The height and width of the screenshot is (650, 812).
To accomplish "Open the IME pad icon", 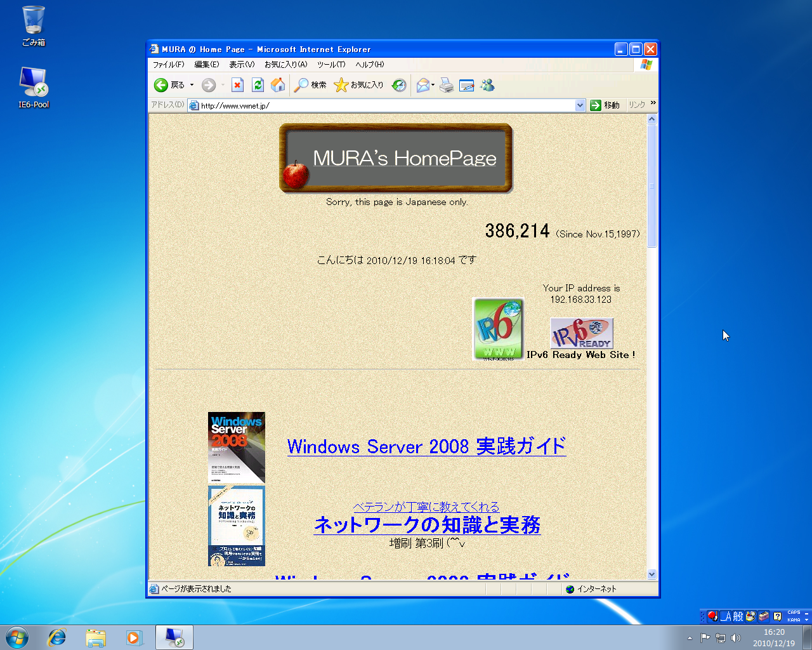I will click(x=751, y=616).
